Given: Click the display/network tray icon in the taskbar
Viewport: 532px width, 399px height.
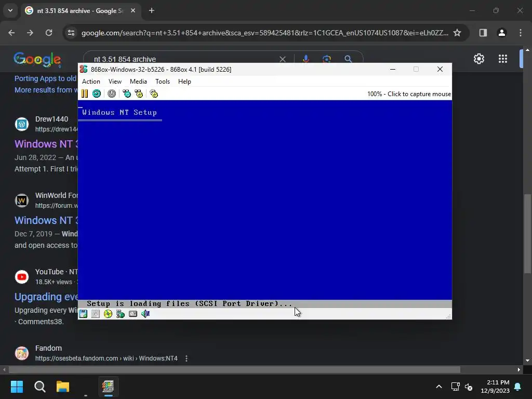Looking at the screenshot, I should 455,387.
